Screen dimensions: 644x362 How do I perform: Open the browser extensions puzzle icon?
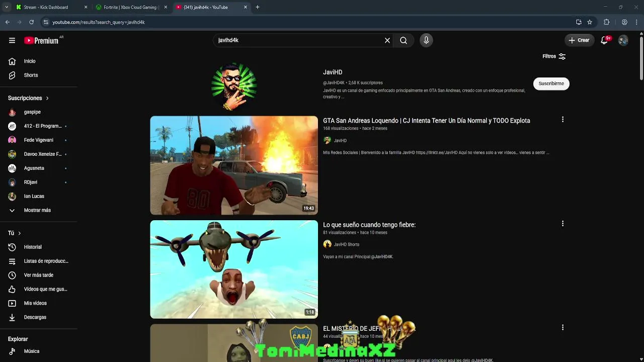[x=607, y=22]
